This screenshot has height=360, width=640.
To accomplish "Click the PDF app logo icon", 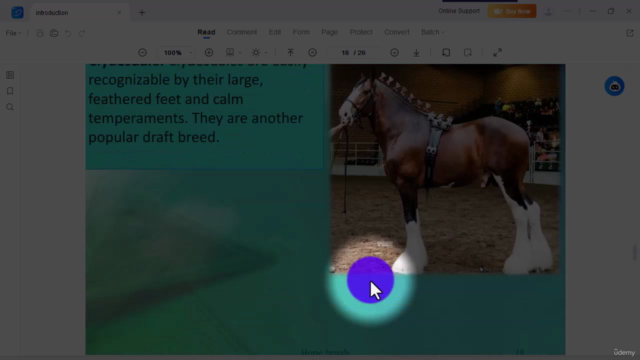I will (17, 13).
